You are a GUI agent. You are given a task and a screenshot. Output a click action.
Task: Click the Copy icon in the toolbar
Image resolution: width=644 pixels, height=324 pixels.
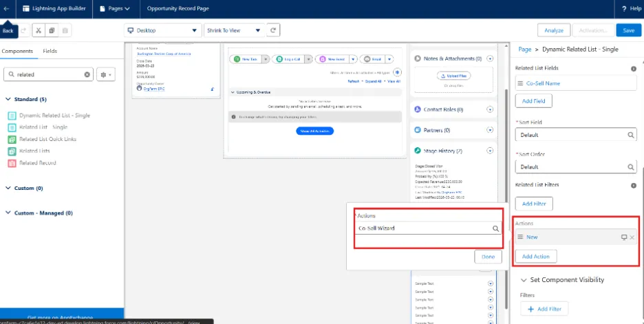click(x=52, y=30)
